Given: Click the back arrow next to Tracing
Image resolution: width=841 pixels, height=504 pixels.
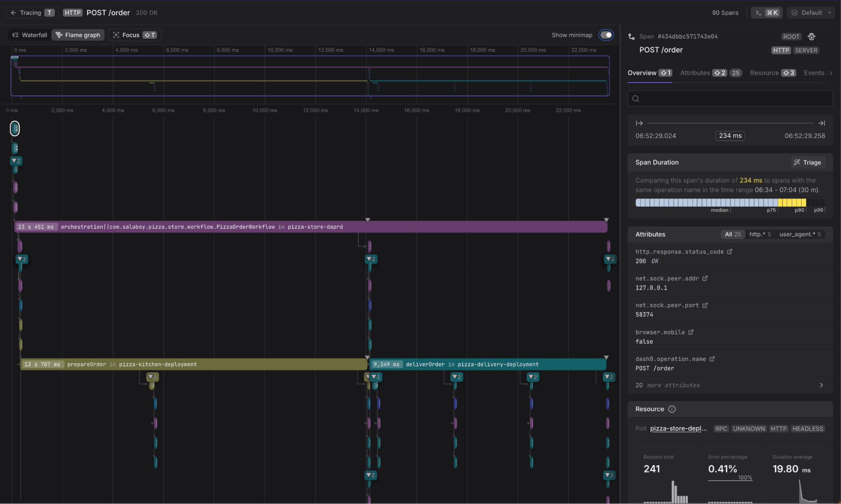Looking at the screenshot, I should click(13, 13).
